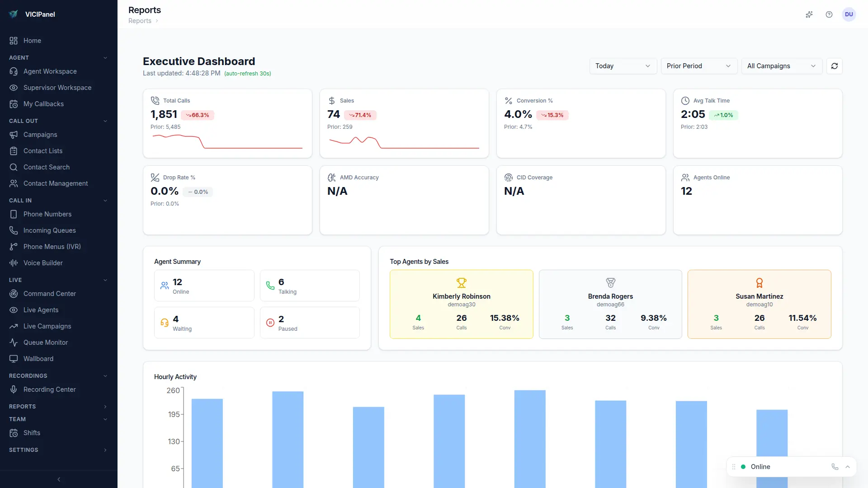Open the Reports breadcrumb link
This screenshot has width=868, height=488.
click(x=140, y=21)
